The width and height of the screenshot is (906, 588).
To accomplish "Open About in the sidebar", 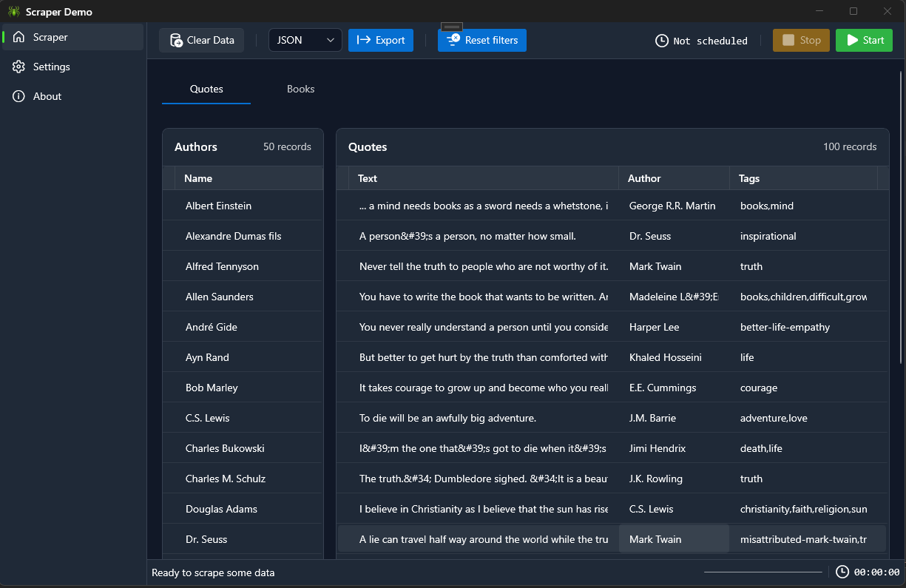I will coord(72,96).
